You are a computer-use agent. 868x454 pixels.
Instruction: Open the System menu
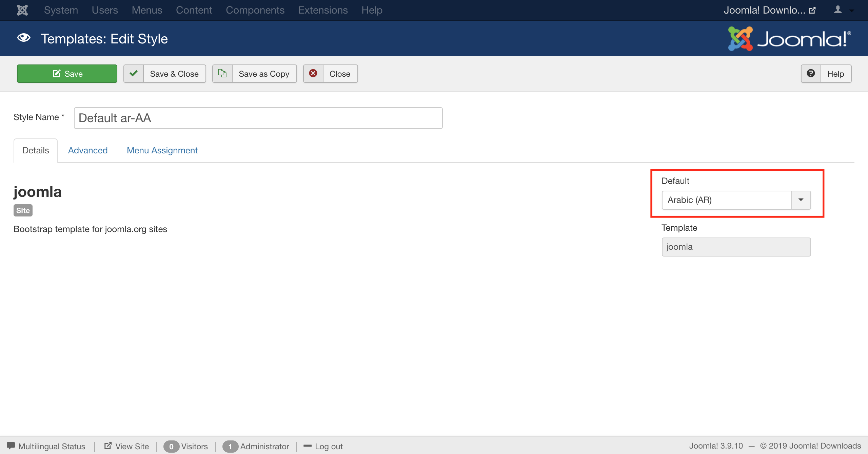(61, 10)
